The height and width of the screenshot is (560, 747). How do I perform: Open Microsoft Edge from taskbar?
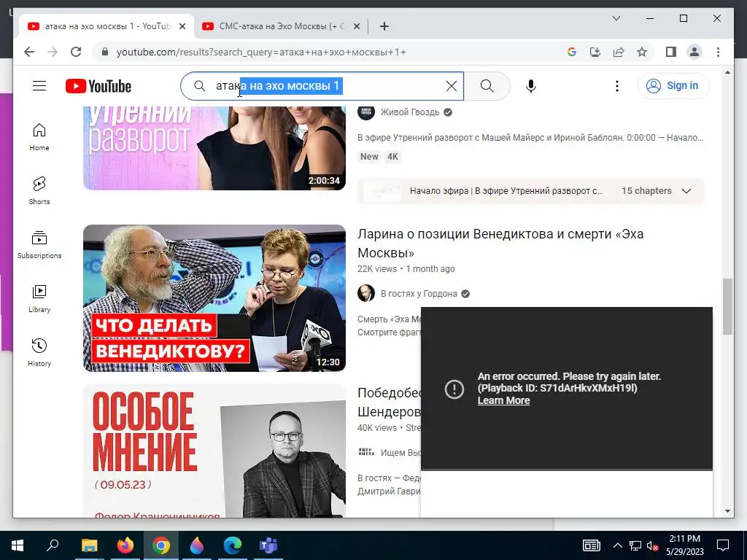coord(233,545)
